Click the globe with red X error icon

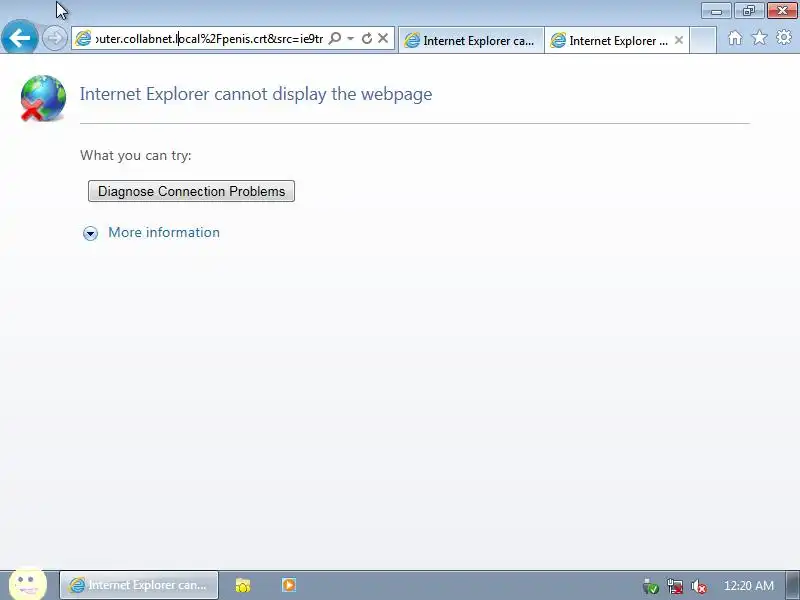pyautogui.click(x=43, y=98)
